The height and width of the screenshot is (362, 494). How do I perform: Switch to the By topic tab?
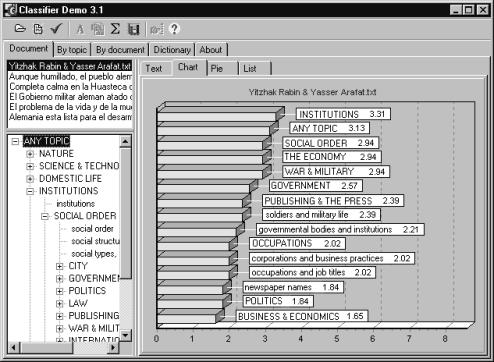pyautogui.click(x=72, y=50)
